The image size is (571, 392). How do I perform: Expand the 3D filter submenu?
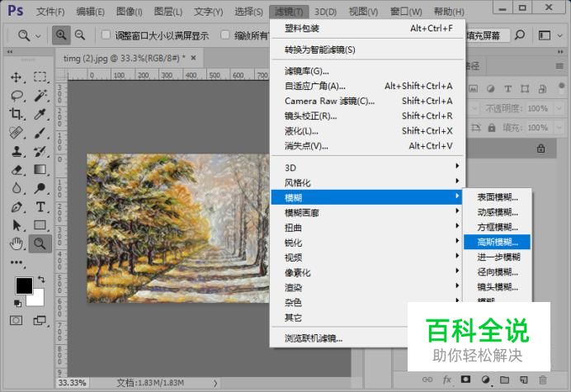click(367, 168)
